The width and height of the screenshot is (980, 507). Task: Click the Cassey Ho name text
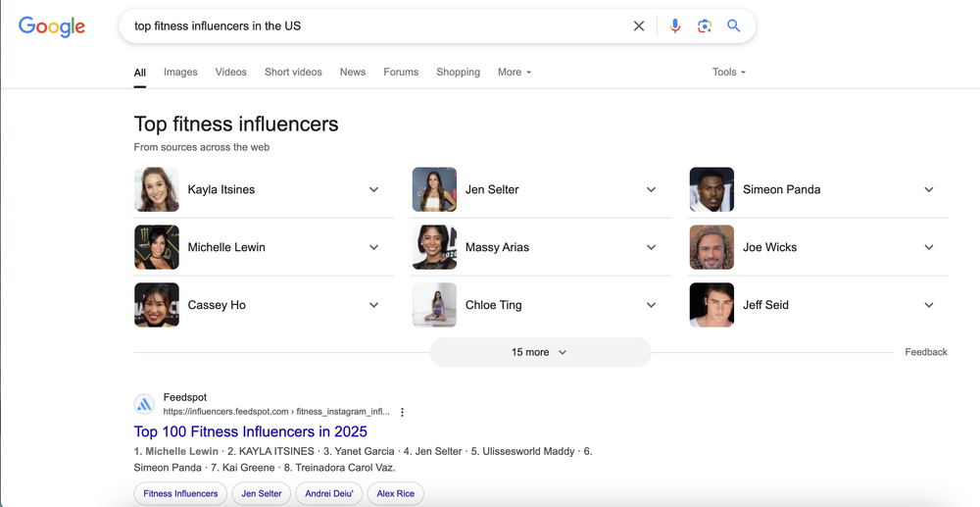coord(217,305)
